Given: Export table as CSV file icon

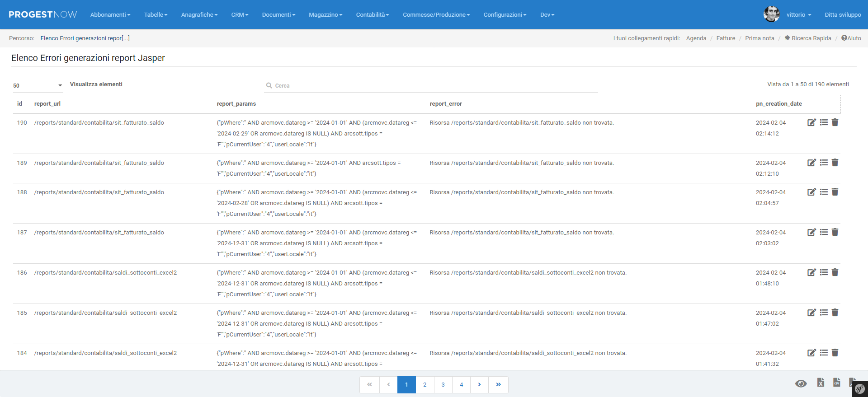Looking at the screenshot, I should pos(837,383).
